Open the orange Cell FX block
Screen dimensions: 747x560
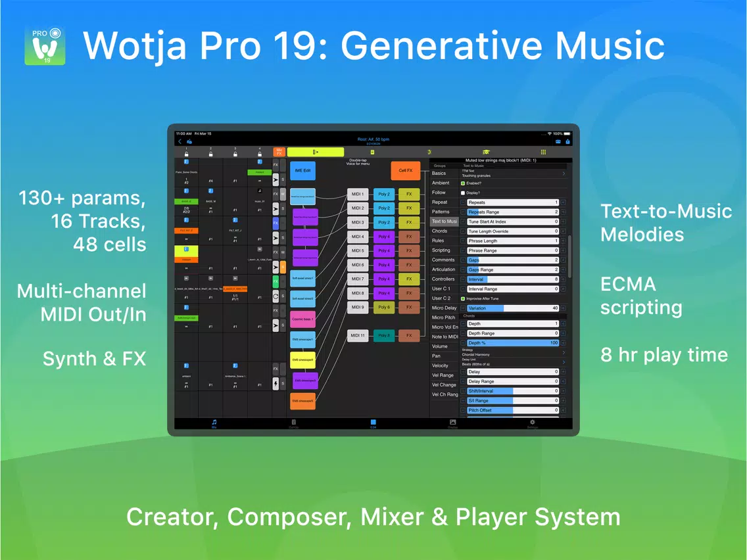[x=406, y=170]
